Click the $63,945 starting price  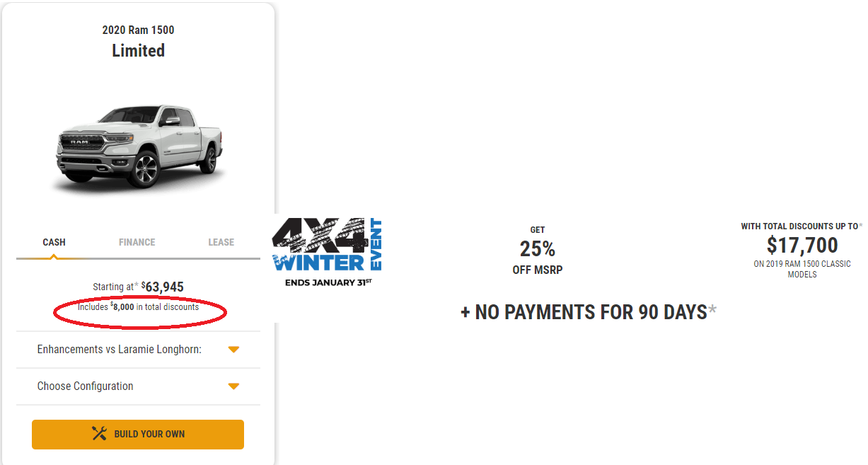coord(163,287)
